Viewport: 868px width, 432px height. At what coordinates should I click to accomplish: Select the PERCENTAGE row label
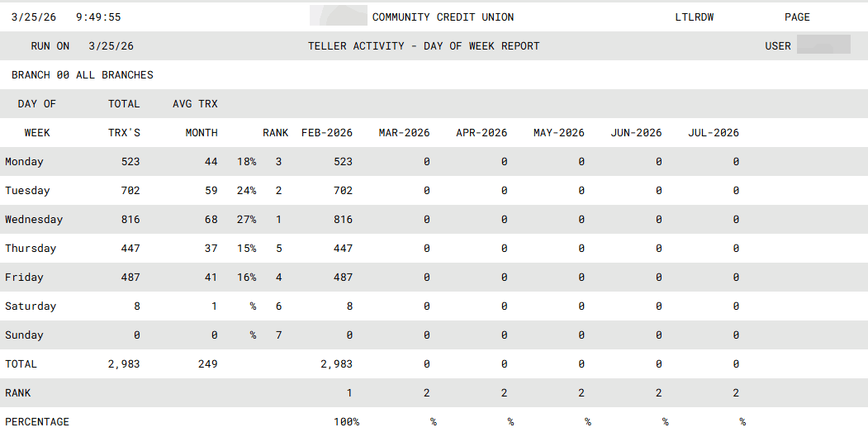(37, 422)
